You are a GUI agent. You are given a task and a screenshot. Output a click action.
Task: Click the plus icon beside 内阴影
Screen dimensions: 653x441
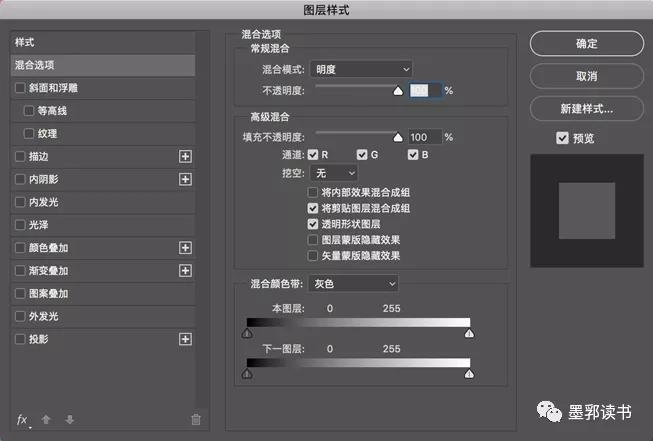(x=185, y=179)
